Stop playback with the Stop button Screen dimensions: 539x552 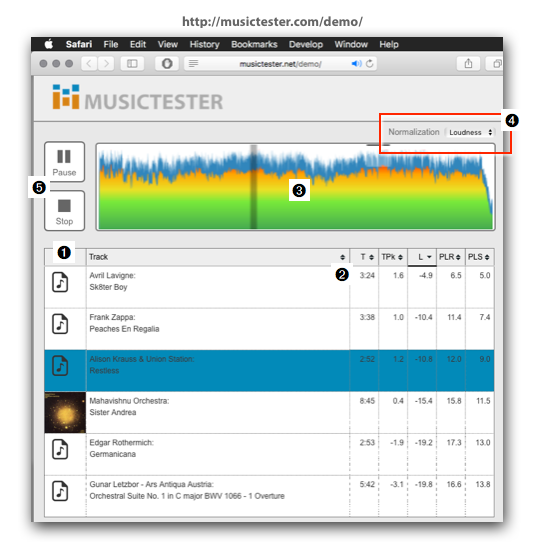(x=64, y=211)
